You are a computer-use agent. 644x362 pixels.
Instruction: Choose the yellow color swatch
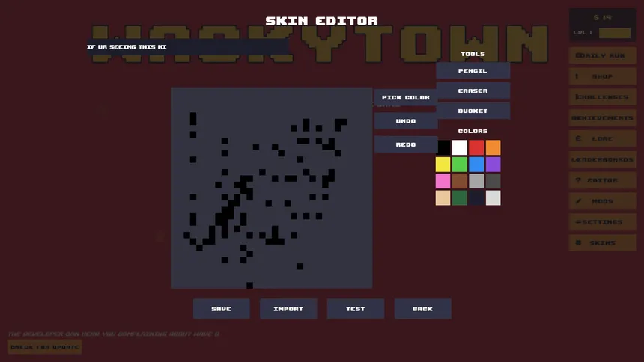click(443, 165)
